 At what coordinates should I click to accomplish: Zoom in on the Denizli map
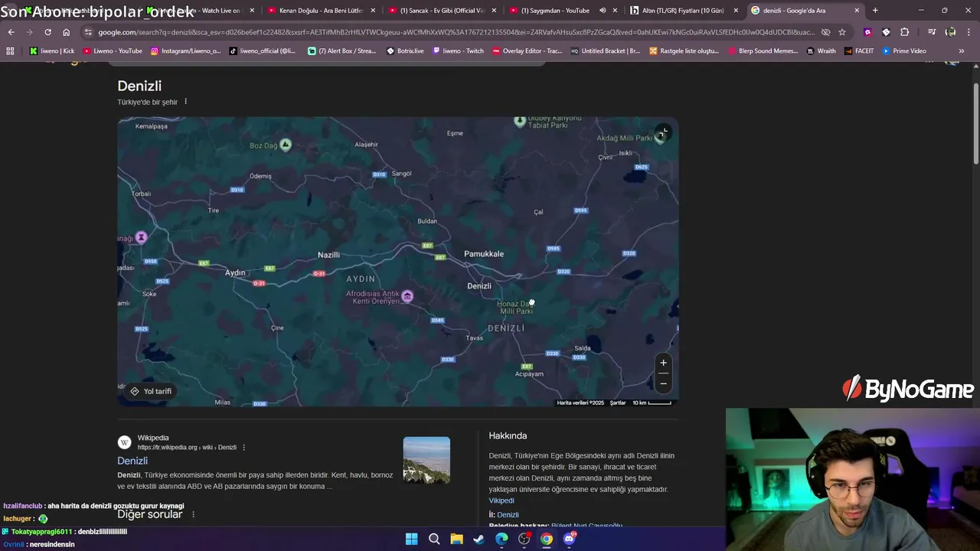[663, 363]
